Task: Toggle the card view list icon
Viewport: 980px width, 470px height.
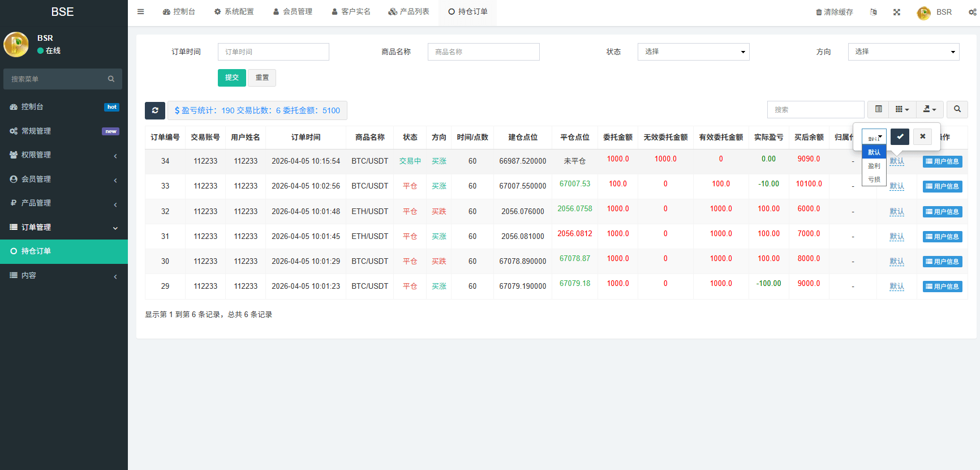Action: (x=878, y=109)
